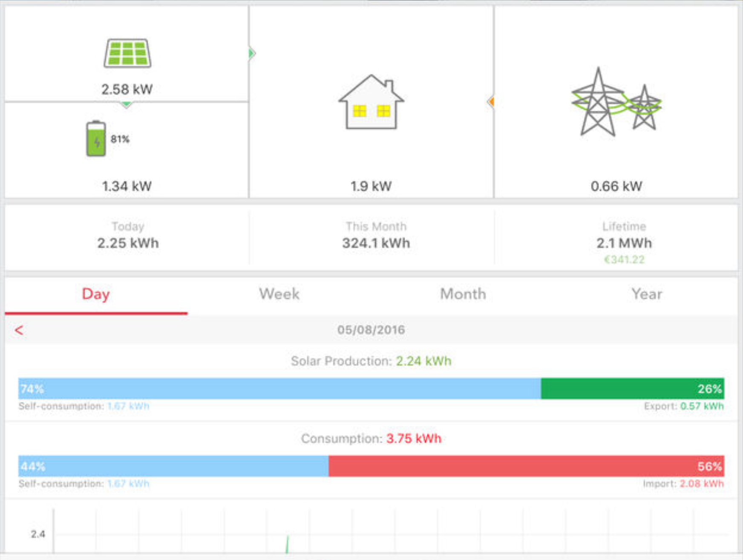This screenshot has height=560, width=743.
Task: Click the green arrow pointing to battery
Action: [126, 104]
